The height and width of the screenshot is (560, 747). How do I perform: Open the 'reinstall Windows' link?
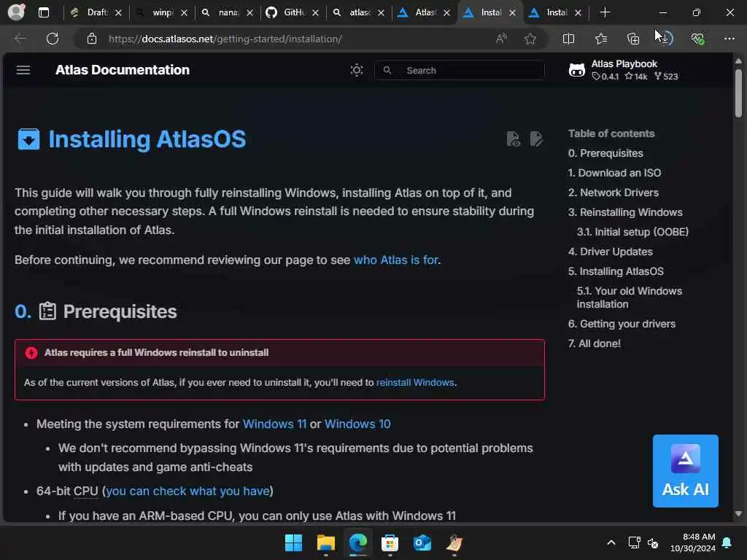[415, 382]
